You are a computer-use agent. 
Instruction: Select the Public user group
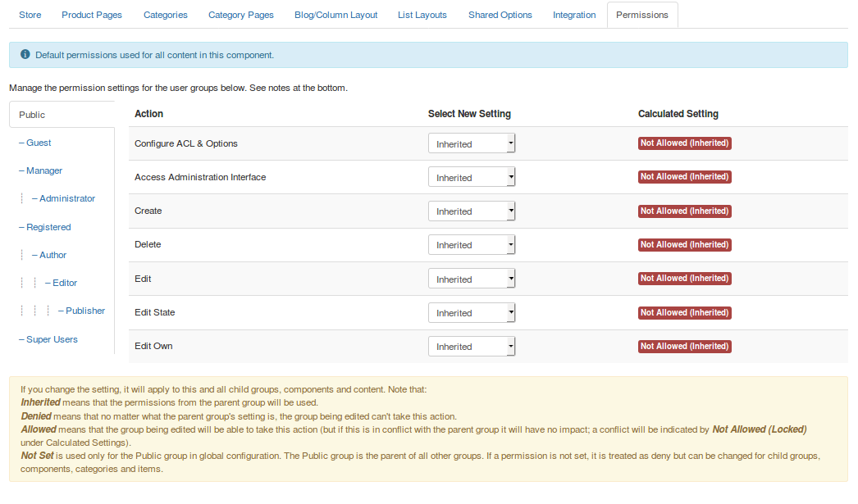31,115
